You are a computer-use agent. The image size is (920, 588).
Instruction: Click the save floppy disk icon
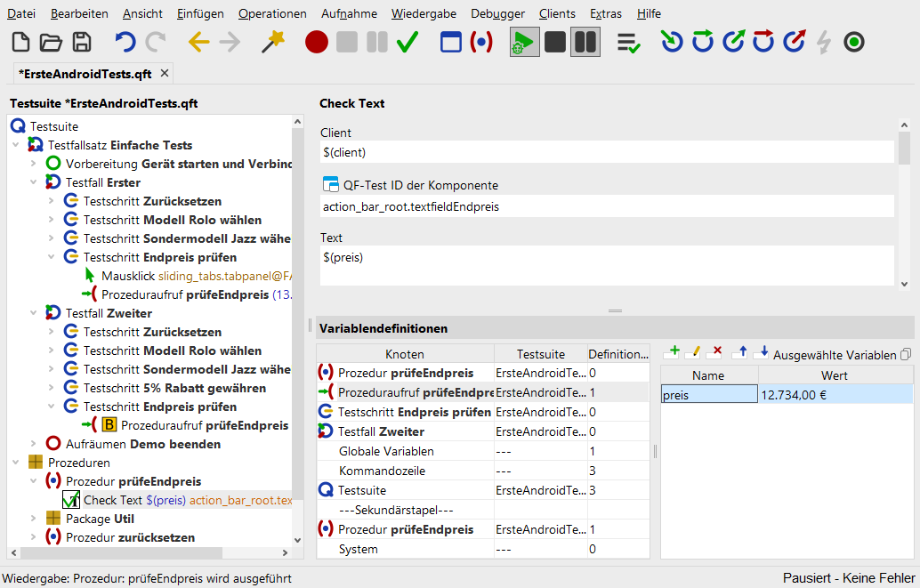click(82, 42)
